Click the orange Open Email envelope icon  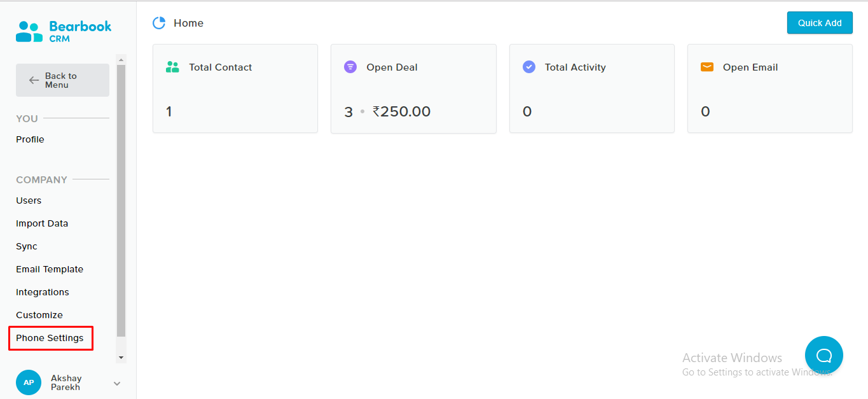coord(707,67)
